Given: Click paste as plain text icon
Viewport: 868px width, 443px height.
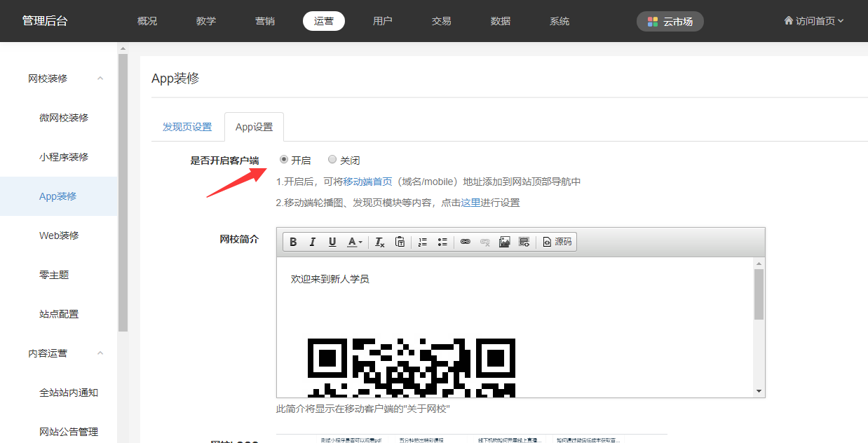Looking at the screenshot, I should point(400,242).
